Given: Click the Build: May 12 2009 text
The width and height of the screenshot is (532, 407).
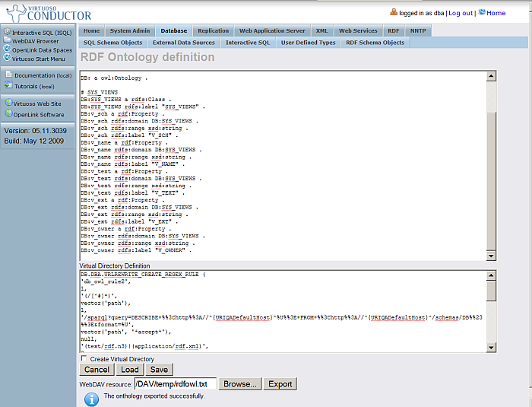Looking at the screenshot, I should [x=34, y=141].
